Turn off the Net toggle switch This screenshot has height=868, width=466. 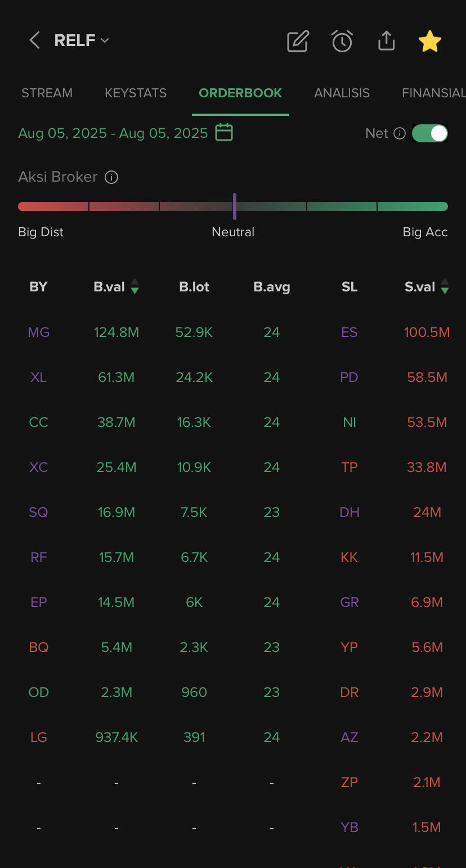pyautogui.click(x=430, y=133)
